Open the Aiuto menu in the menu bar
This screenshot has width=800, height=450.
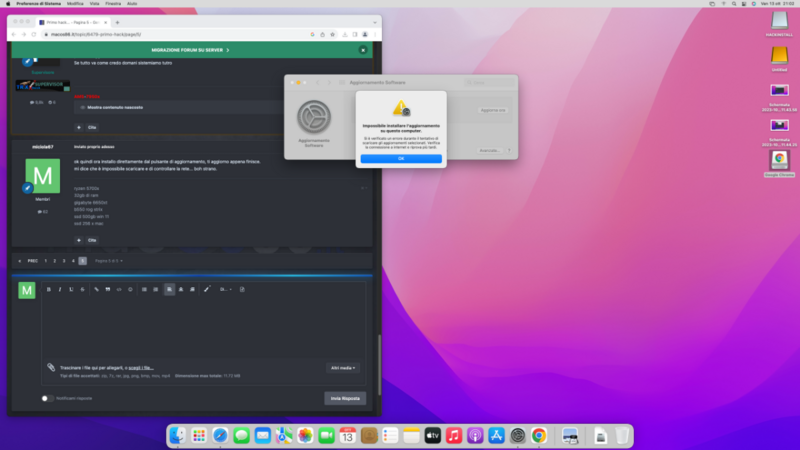pyautogui.click(x=132, y=4)
